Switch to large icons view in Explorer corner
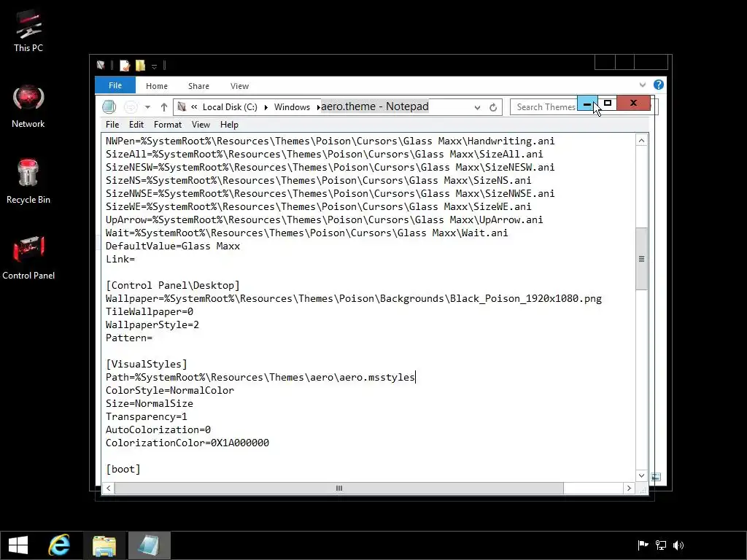 (656, 477)
